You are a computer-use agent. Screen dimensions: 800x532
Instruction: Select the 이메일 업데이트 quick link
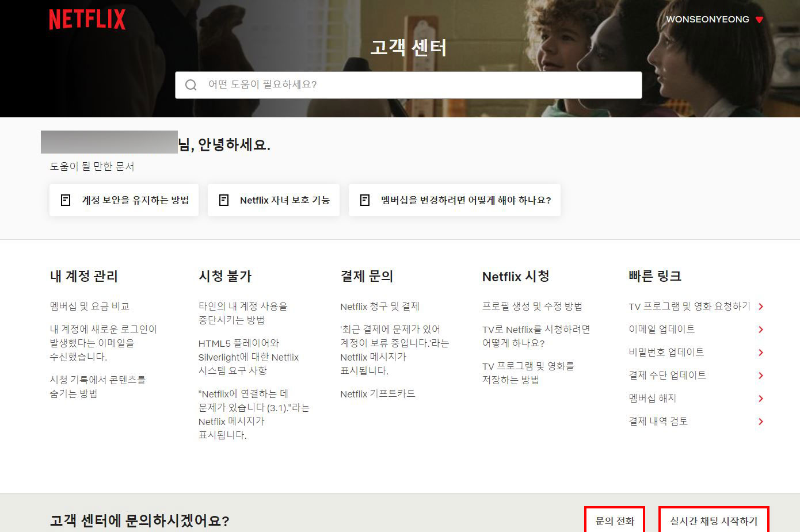pyautogui.click(x=662, y=330)
